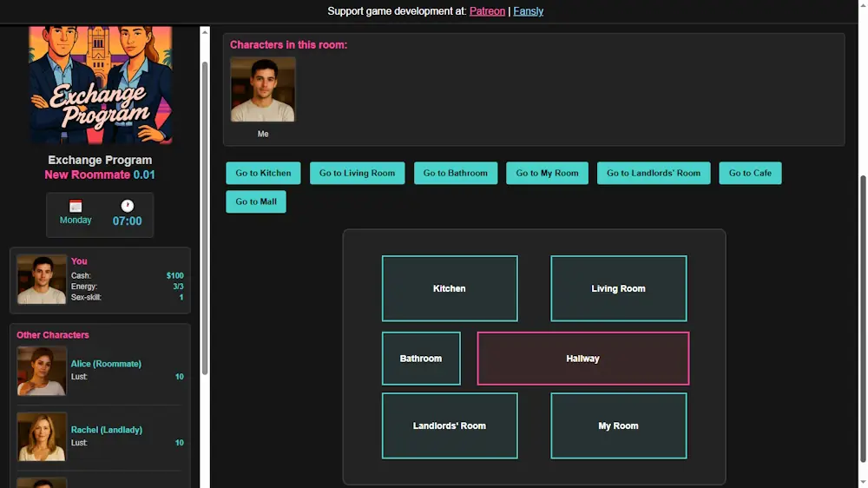Image resolution: width=868 pixels, height=488 pixels.
Task: Click the clock icon above 07:00
Action: click(128, 206)
